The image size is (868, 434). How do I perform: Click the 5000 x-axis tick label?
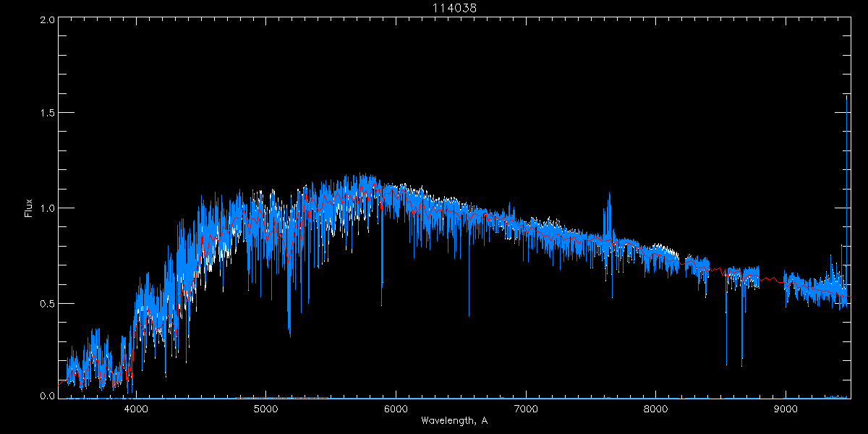tap(266, 409)
